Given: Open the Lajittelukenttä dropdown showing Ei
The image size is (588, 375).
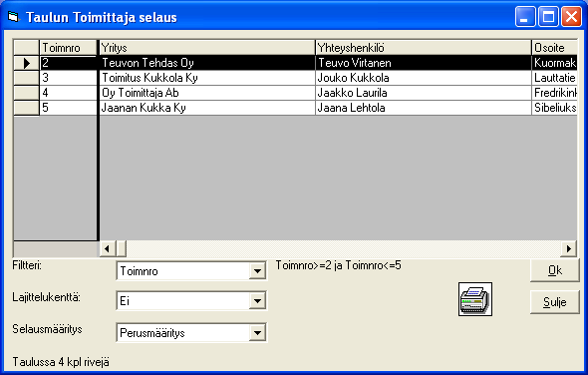Looking at the screenshot, I should [x=258, y=300].
